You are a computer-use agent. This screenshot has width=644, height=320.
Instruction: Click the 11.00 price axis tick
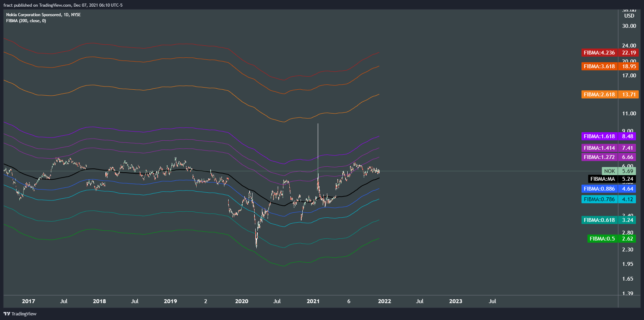click(x=629, y=114)
